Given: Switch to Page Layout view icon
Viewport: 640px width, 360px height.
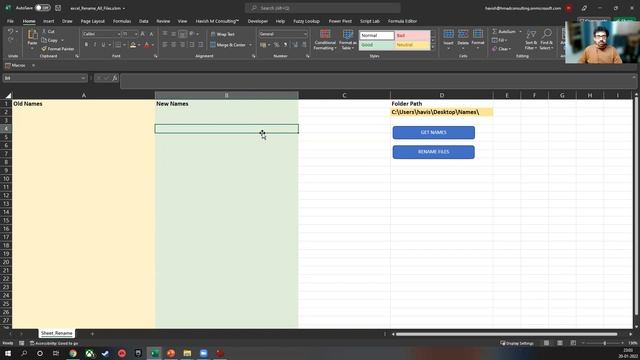Looking at the screenshot, I should pos(560,343).
